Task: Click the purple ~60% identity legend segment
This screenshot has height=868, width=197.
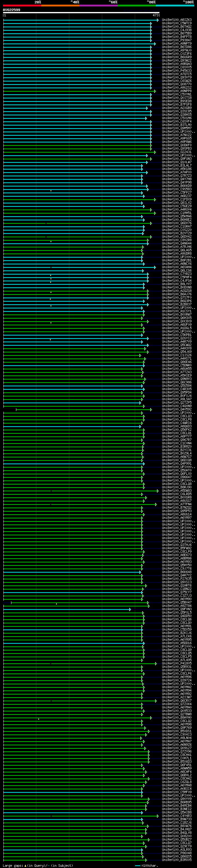Action: [x=99, y=6]
